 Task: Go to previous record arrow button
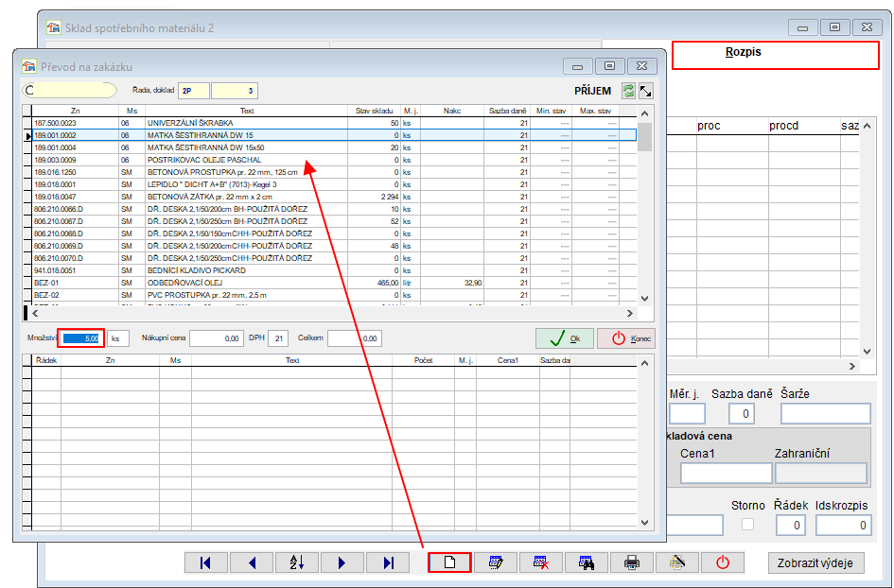click(252, 562)
